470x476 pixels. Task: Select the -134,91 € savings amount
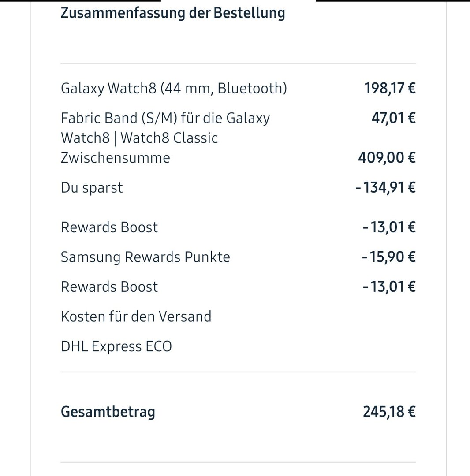coord(385,188)
